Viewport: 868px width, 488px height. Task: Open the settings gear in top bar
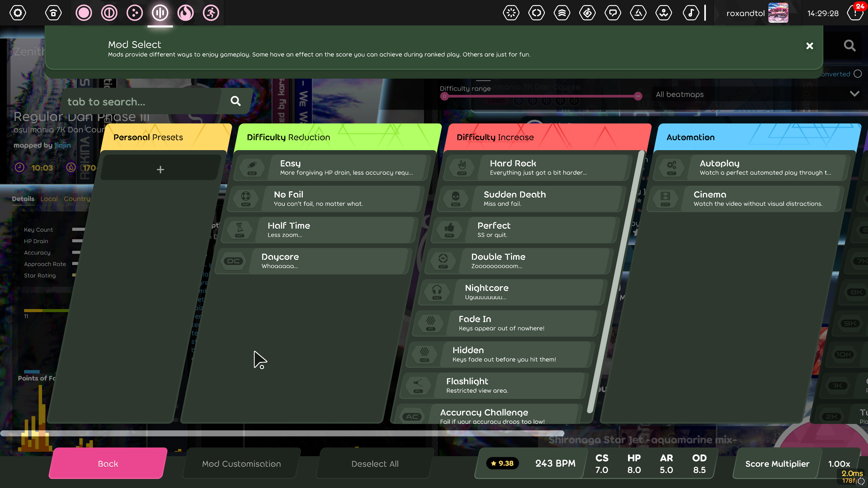(18, 13)
